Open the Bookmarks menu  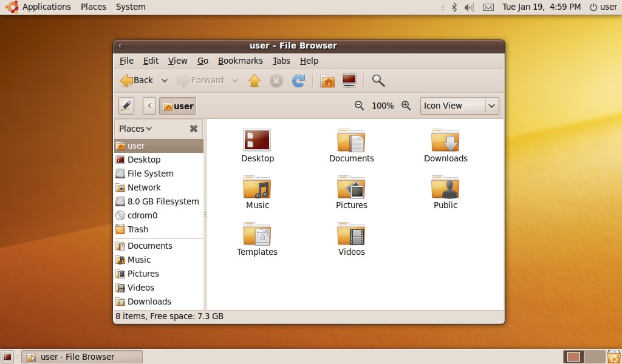(241, 61)
